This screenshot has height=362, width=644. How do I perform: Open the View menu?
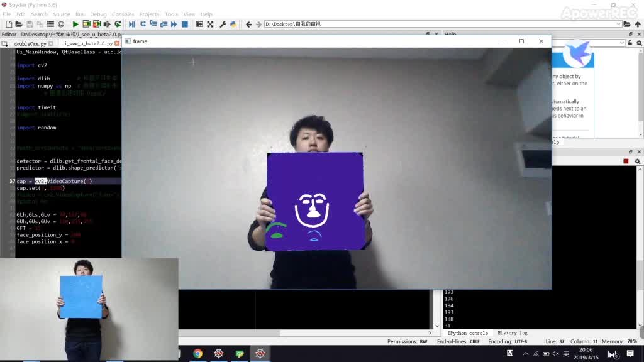click(189, 14)
